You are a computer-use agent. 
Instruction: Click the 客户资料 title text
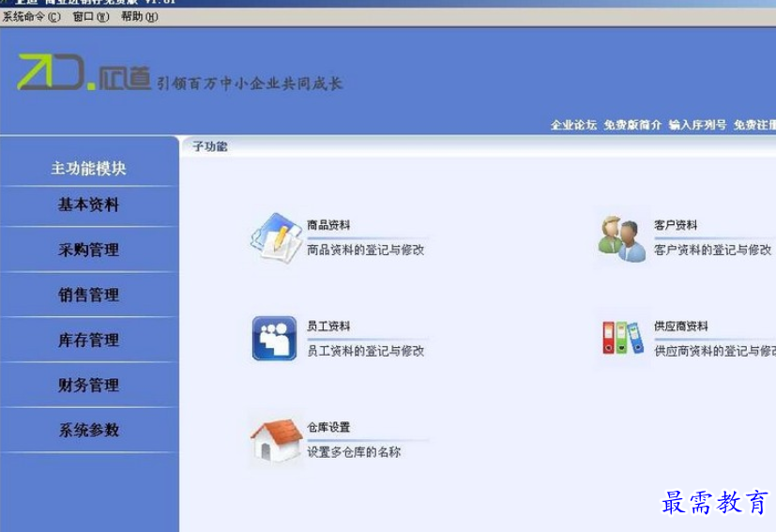675,225
